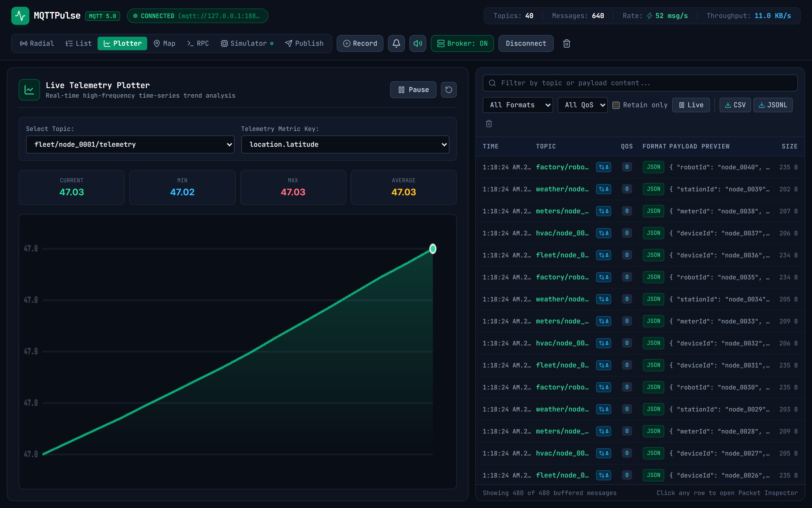Viewport: 812px width, 508px height.
Task: Click the MQTTPulse logo icon
Action: click(x=20, y=16)
